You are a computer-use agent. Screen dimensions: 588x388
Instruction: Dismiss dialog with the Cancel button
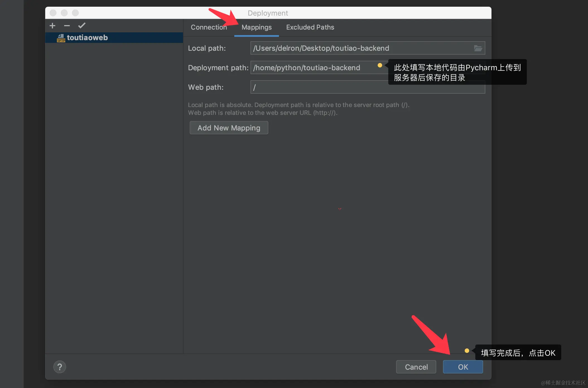coord(416,367)
